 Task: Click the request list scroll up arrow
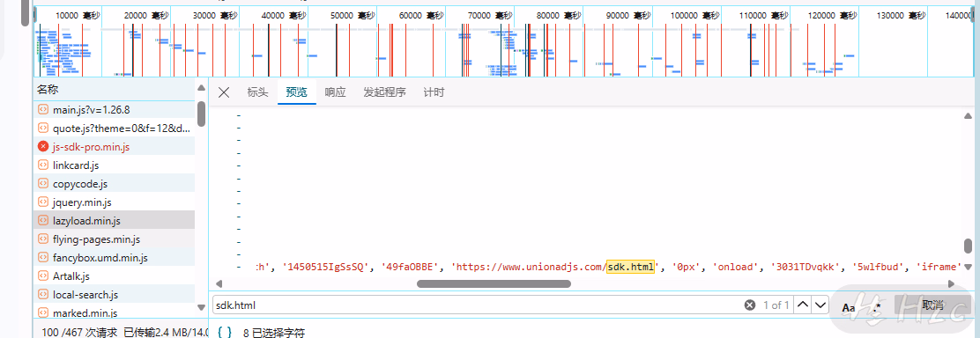[x=201, y=88]
